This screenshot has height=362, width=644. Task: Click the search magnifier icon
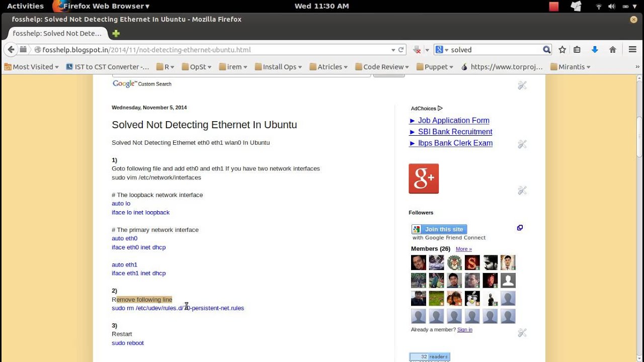(x=547, y=50)
